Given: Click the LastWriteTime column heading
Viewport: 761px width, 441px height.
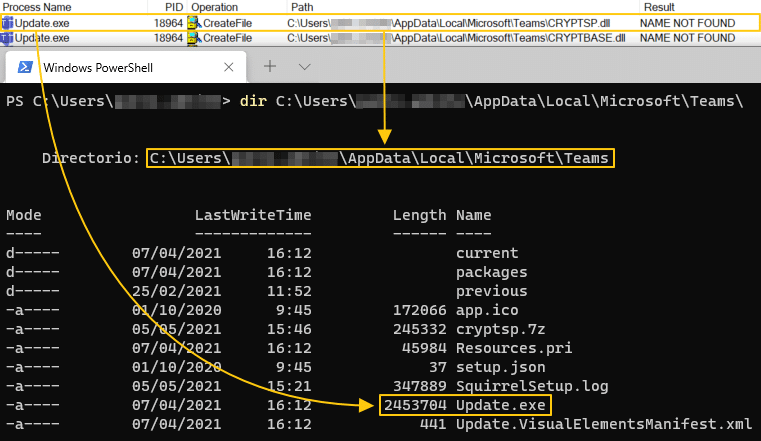Looking at the screenshot, I should coord(253,215).
